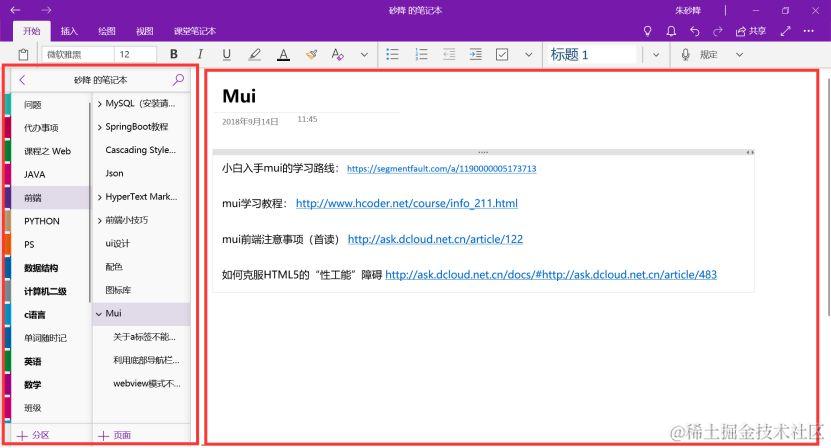Click the format painter brush icon
Image resolution: width=831 pixels, height=448 pixels.
(312, 55)
